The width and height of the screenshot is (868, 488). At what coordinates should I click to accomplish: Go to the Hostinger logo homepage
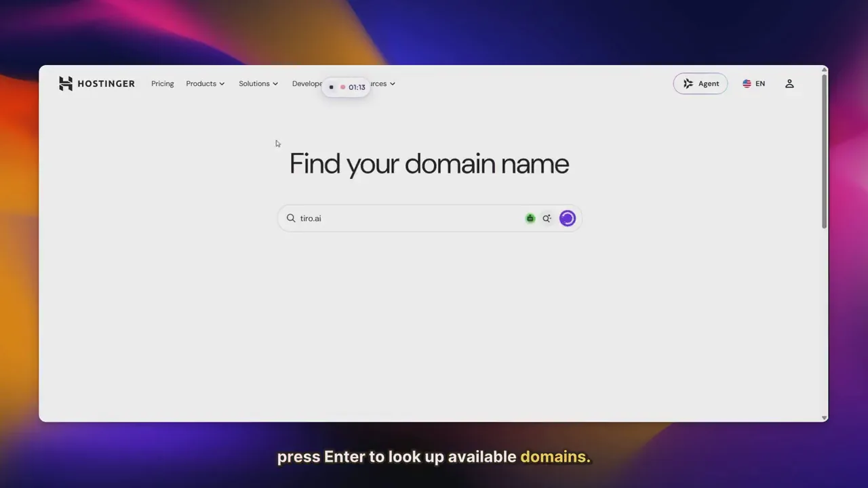[x=97, y=83]
